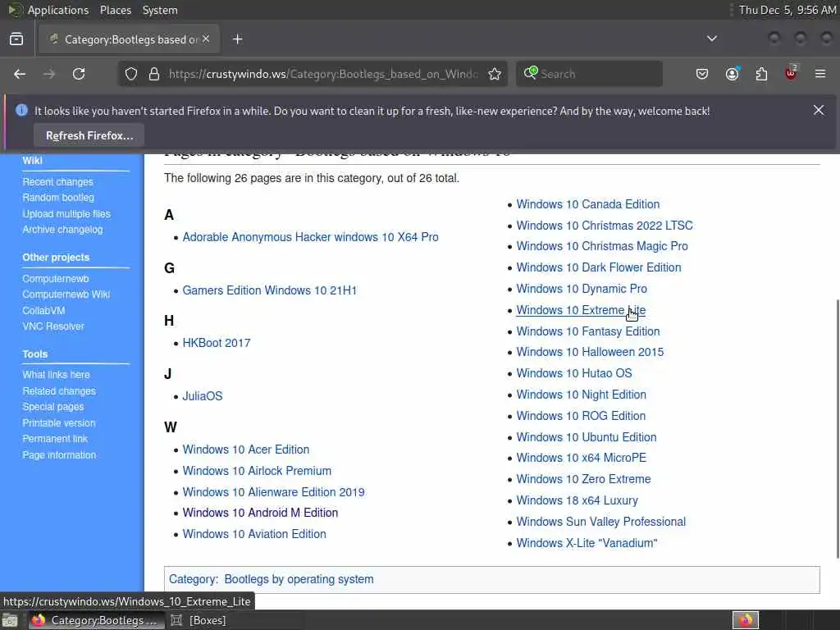
Task: Go back to the previous page
Action: (20, 74)
